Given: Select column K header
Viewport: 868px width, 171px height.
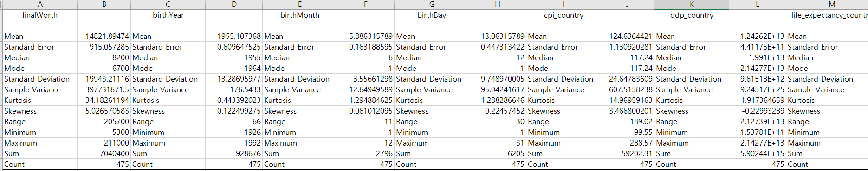Looking at the screenshot, I should (692, 5).
